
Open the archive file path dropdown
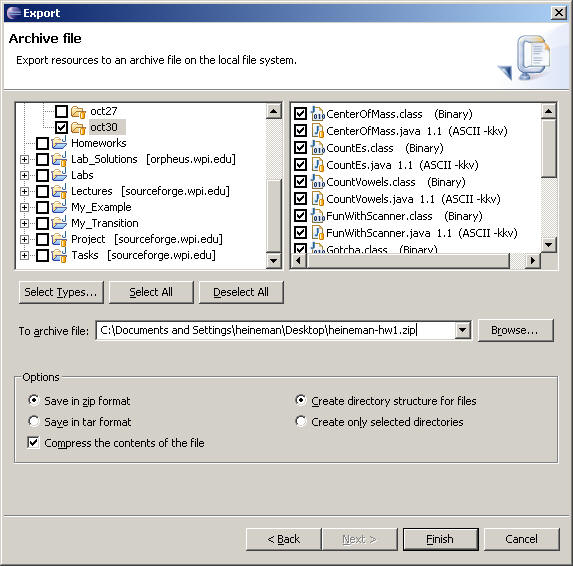[x=462, y=330]
